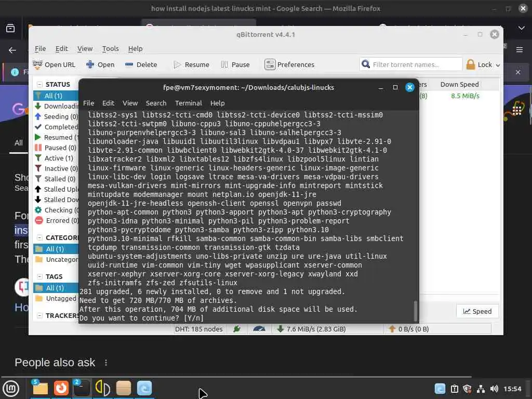This screenshot has width=532, height=399.
Task: Open the terminal's Search menu
Action: click(156, 103)
